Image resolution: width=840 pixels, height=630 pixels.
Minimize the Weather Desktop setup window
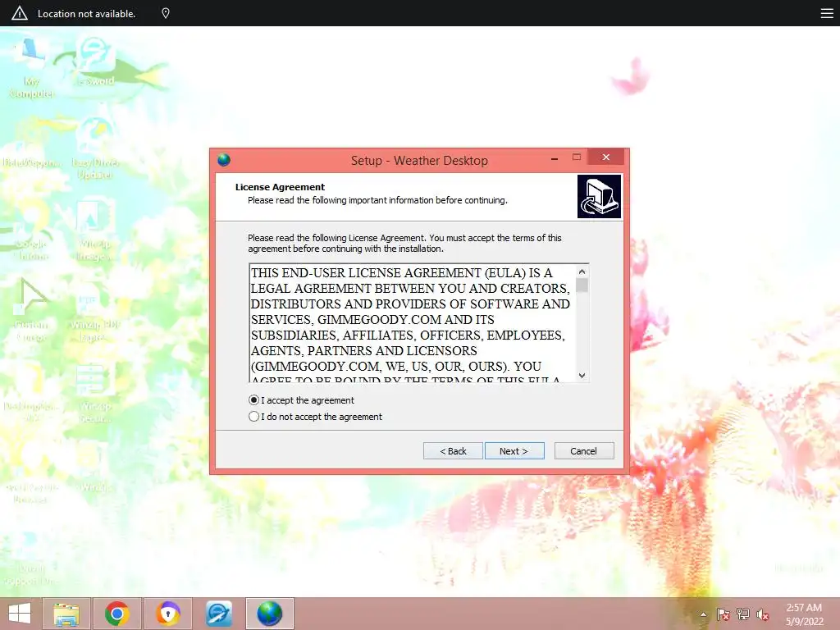pos(555,158)
